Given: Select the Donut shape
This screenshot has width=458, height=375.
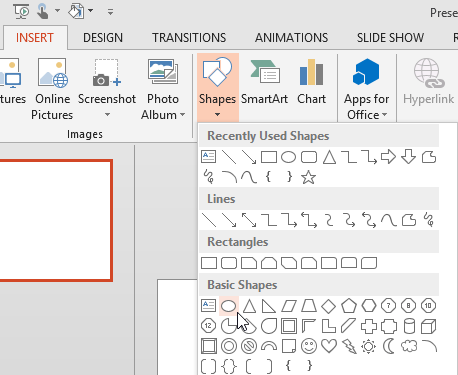Looking at the screenshot, I should (229, 346).
